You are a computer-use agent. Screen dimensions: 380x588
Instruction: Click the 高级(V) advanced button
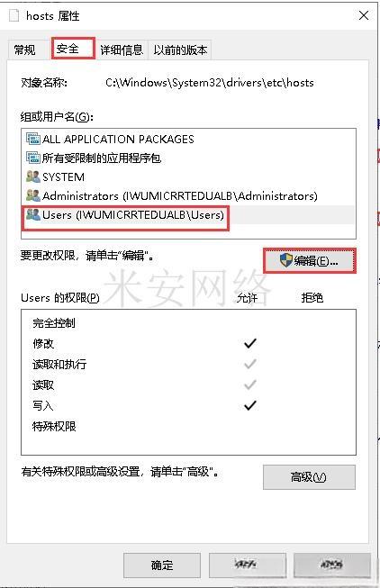coord(309,477)
